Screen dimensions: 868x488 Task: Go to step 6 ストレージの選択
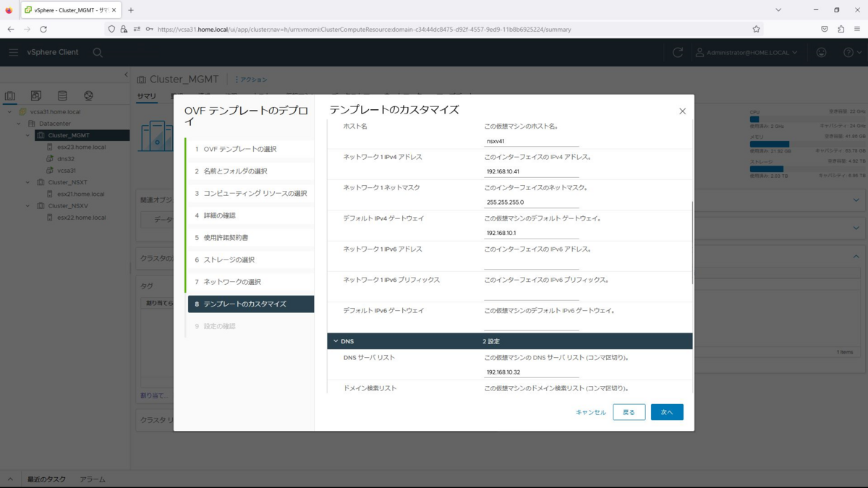pyautogui.click(x=250, y=260)
